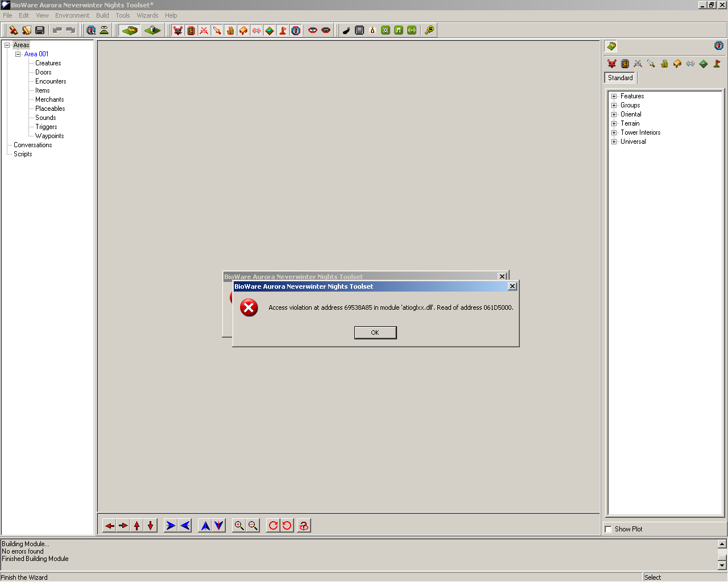Click the red left arrow pan button
Image resolution: width=728 pixels, height=582 pixels.
[110, 526]
